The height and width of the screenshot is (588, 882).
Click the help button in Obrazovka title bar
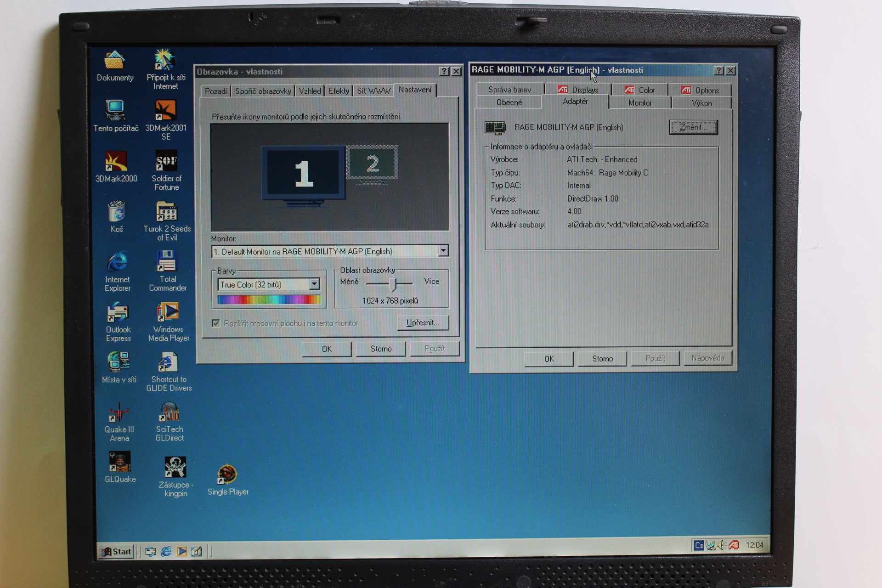[444, 72]
